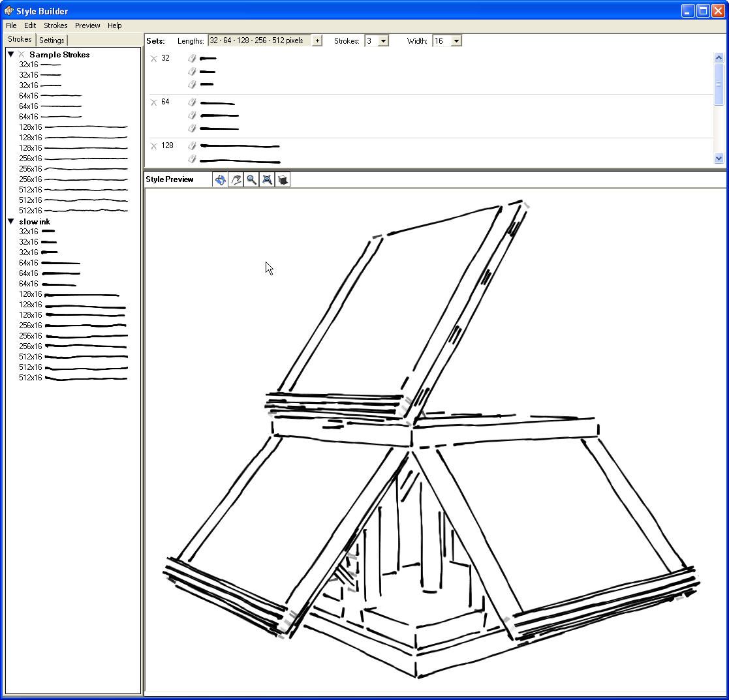Minimize the Style Builder window
The width and height of the screenshot is (729, 700).
[688, 10]
